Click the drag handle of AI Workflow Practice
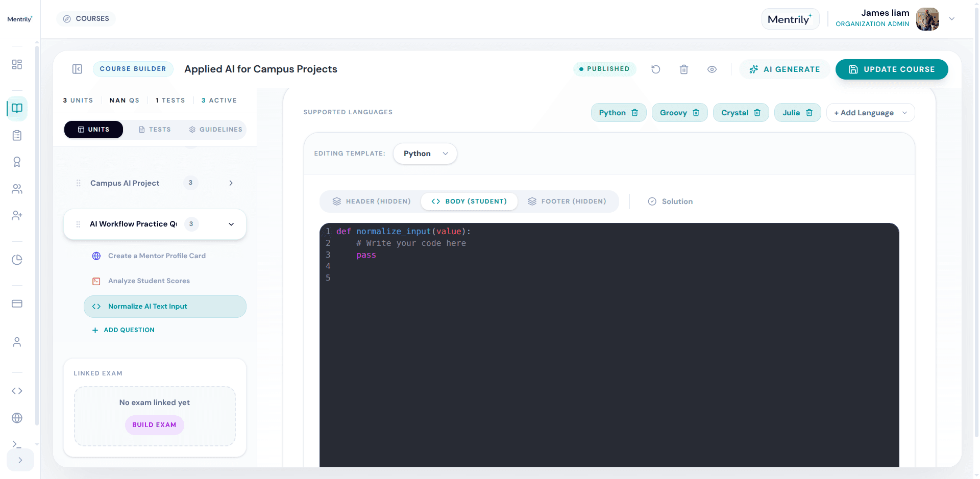Viewport: 980px width, 479px height. click(x=78, y=224)
